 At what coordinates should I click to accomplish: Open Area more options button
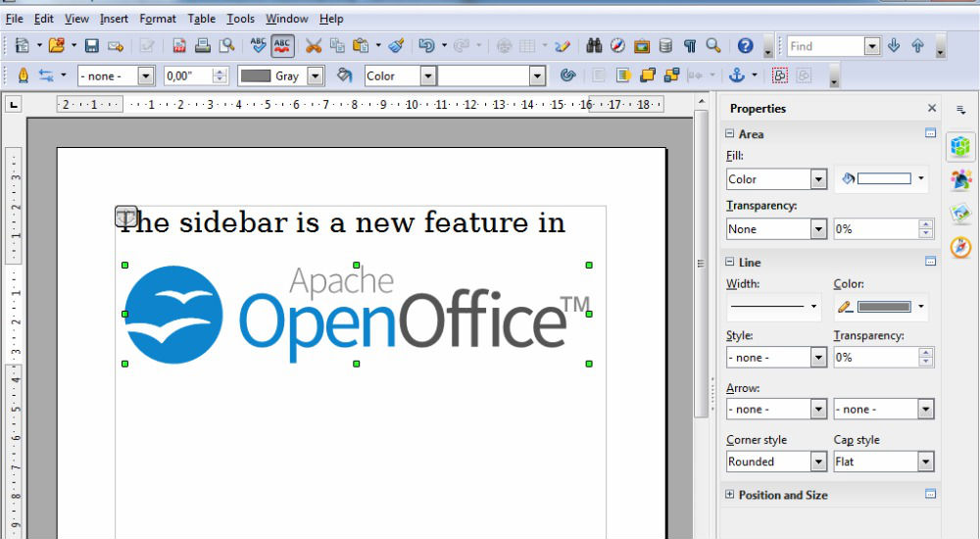coord(930,132)
